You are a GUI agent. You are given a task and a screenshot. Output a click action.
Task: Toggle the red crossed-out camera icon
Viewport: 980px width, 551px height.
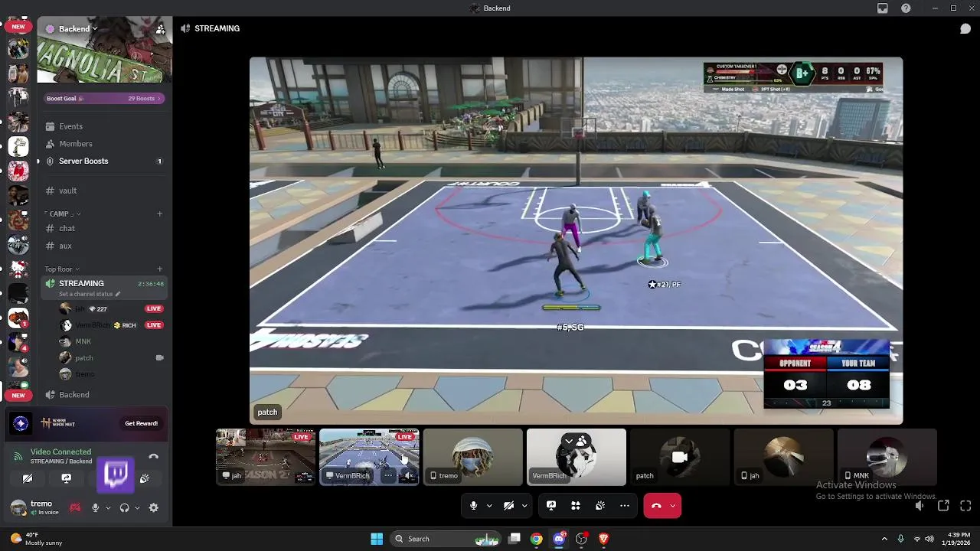75,507
